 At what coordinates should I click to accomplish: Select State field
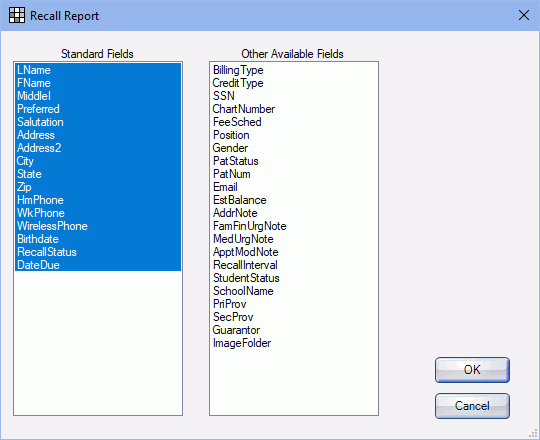[x=98, y=174]
